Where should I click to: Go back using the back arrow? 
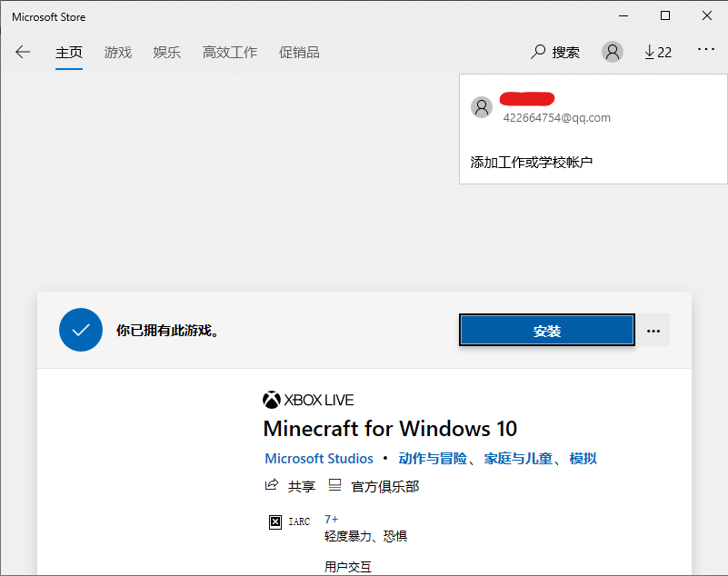point(23,52)
